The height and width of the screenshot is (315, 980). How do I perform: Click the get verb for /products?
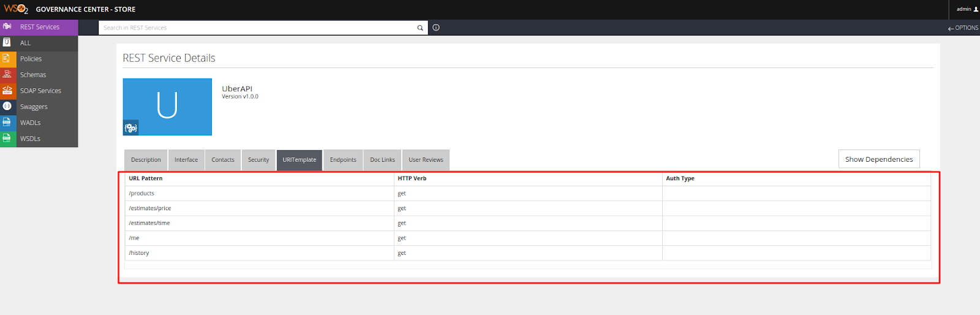pos(402,194)
